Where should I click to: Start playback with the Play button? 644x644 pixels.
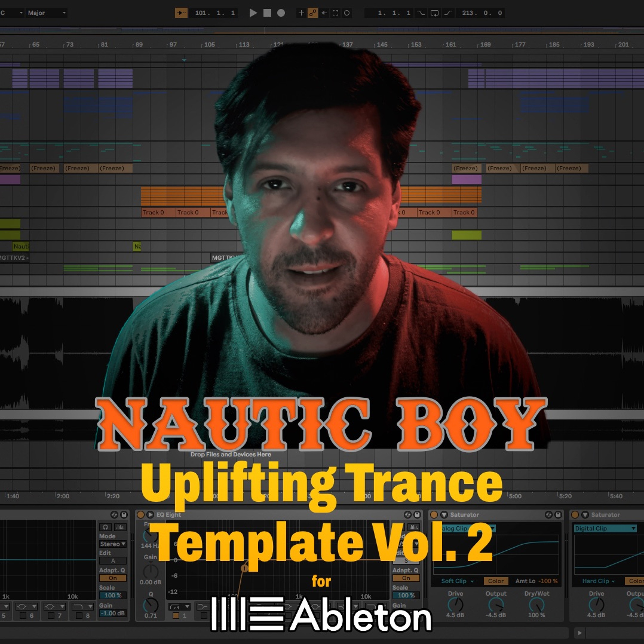coord(253,13)
